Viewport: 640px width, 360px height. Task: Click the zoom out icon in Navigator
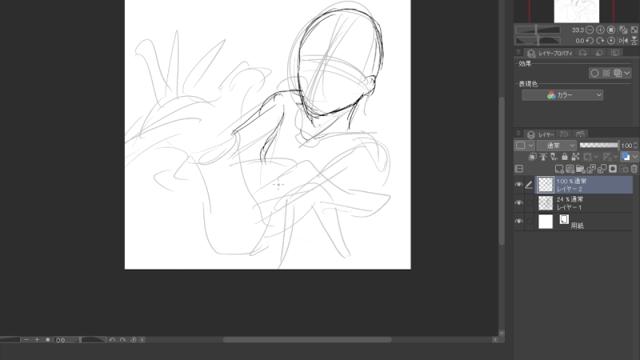590,30
